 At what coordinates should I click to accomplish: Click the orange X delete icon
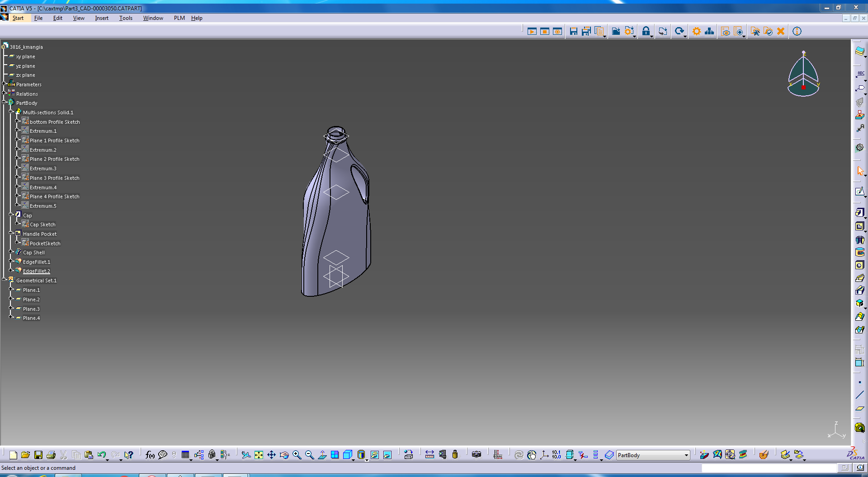click(781, 31)
